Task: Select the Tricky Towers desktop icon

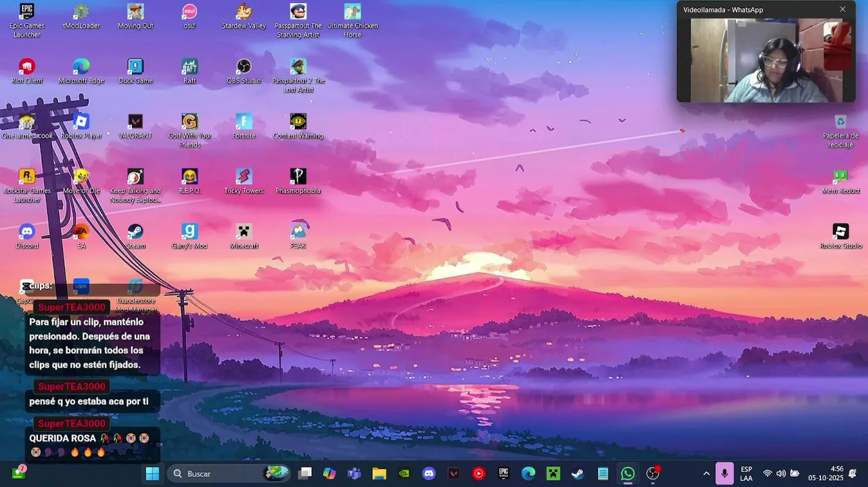Action: click(244, 182)
